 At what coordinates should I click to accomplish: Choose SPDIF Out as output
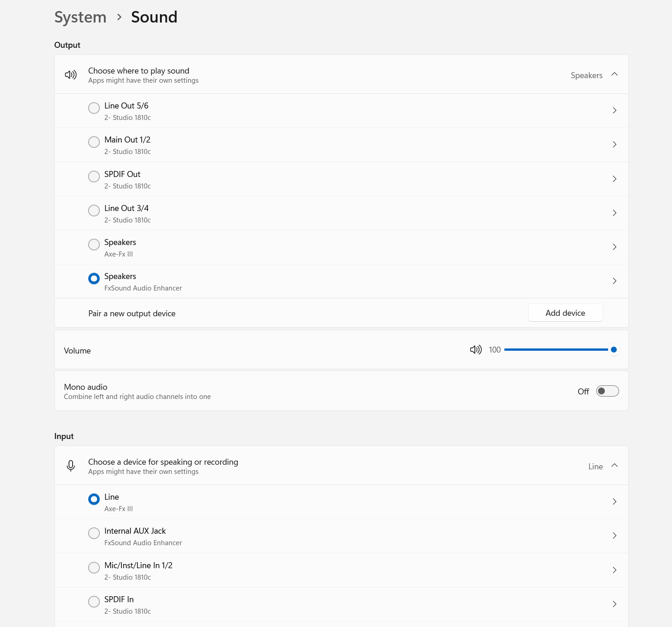coord(94,177)
